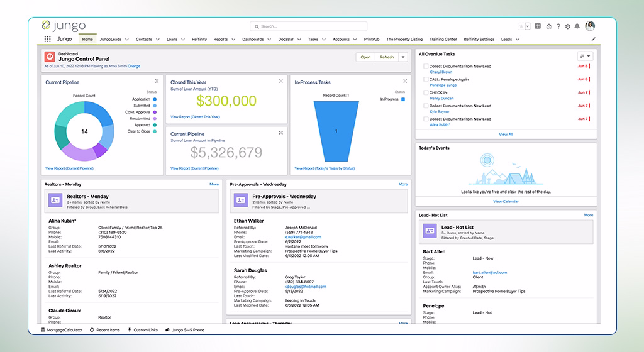Check the CALL: Penelope Again task
This screenshot has width=644, height=352.
(426, 79)
